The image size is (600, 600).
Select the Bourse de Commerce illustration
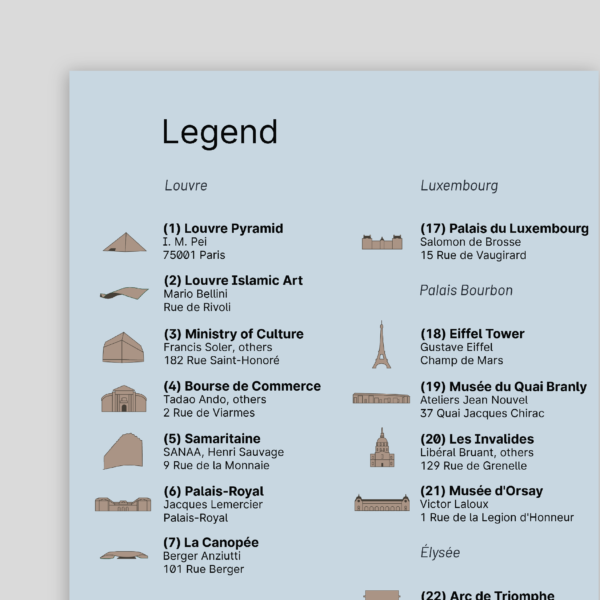(x=123, y=400)
